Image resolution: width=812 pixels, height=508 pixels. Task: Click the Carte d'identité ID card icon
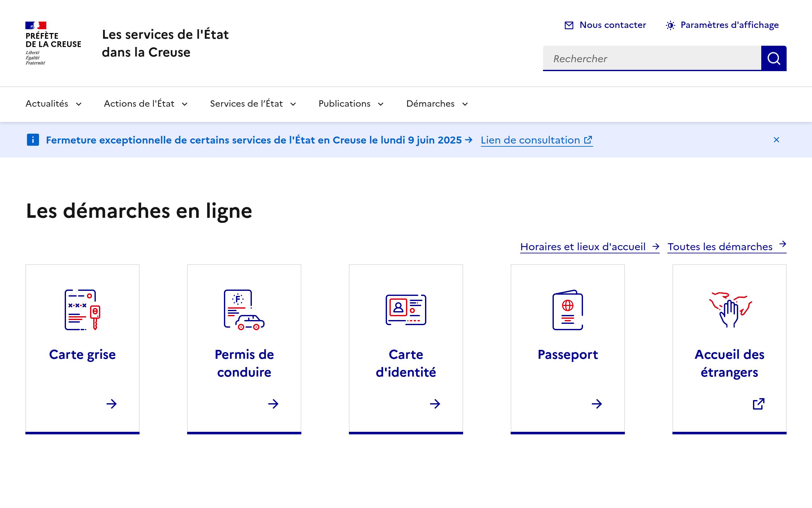point(406,310)
